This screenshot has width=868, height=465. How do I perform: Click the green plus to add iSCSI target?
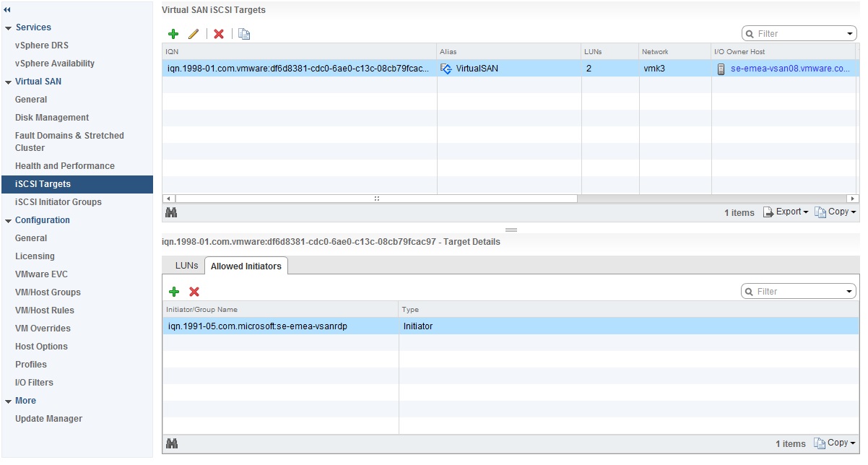click(x=173, y=34)
